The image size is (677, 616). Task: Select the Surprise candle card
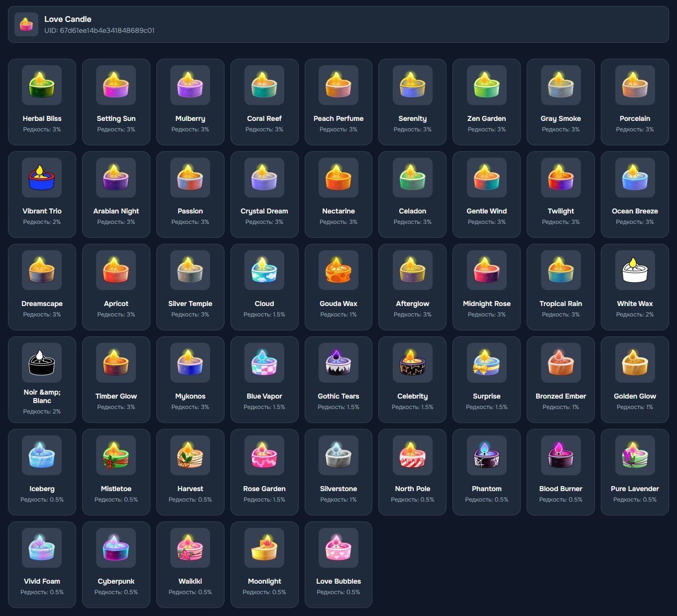486,380
